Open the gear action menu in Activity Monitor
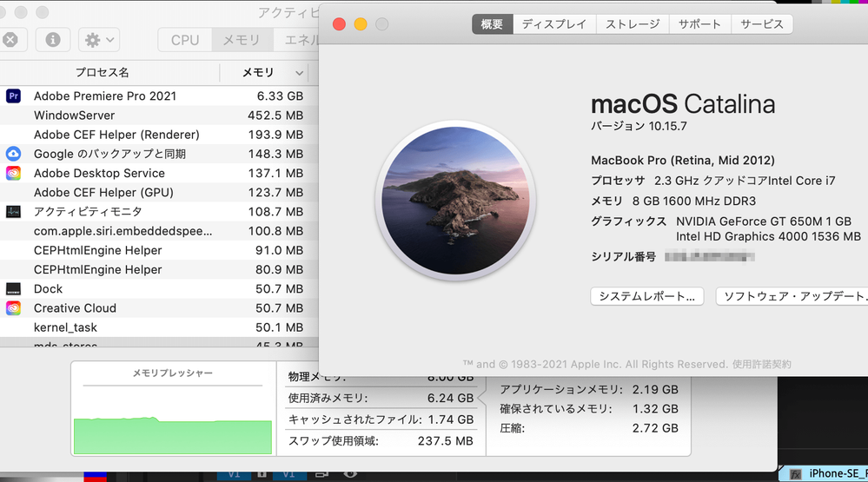868x482 pixels. 99,40
